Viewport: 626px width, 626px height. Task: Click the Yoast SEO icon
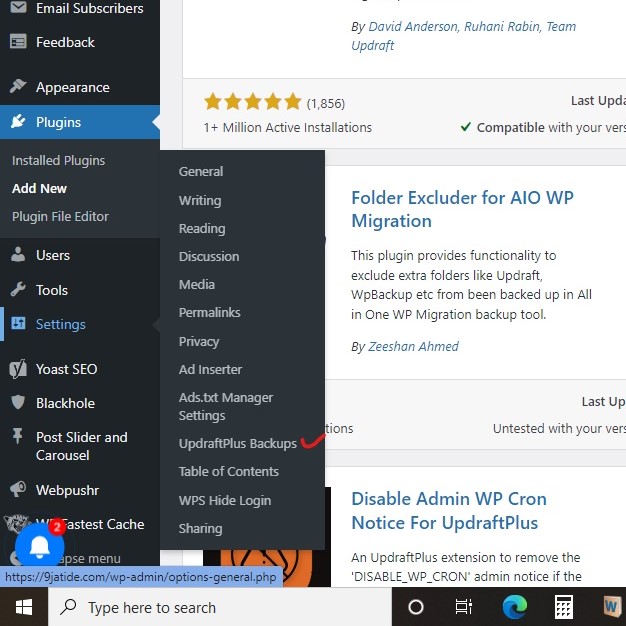tap(18, 369)
